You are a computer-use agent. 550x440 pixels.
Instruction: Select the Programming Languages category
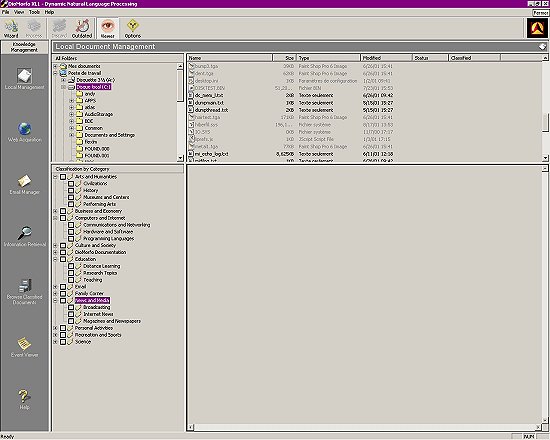tap(109, 239)
